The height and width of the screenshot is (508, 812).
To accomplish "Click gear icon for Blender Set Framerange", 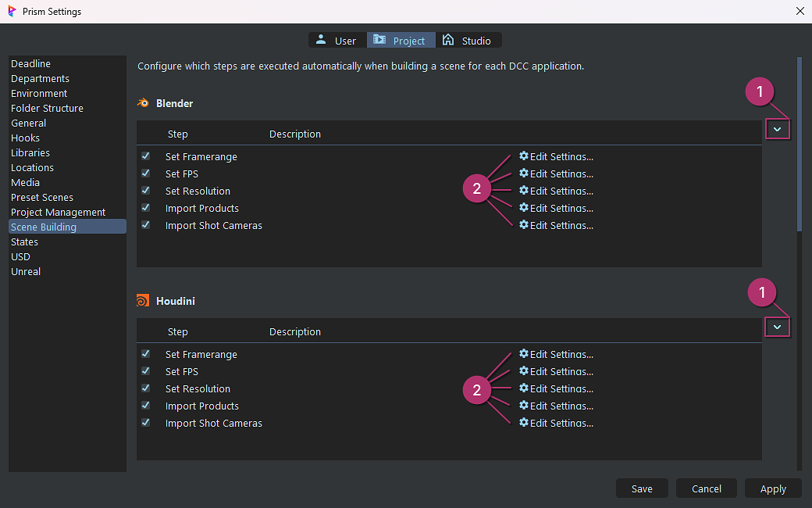I will [x=524, y=156].
